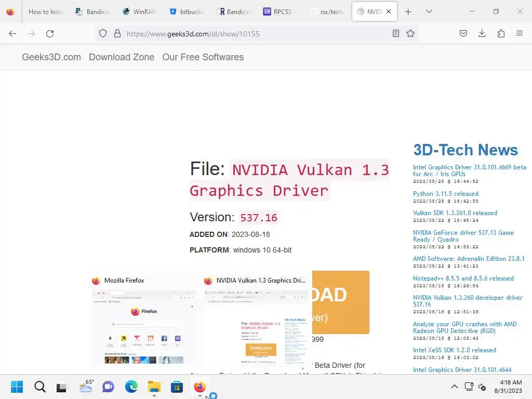Open the Firefox downloads panel
The height and width of the screenshot is (399, 532).
(482, 33)
